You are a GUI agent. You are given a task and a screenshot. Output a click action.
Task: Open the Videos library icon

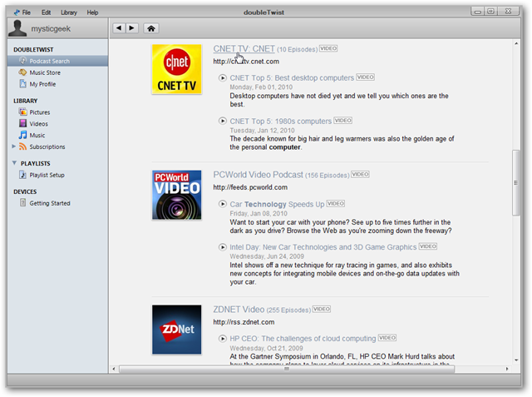point(22,123)
